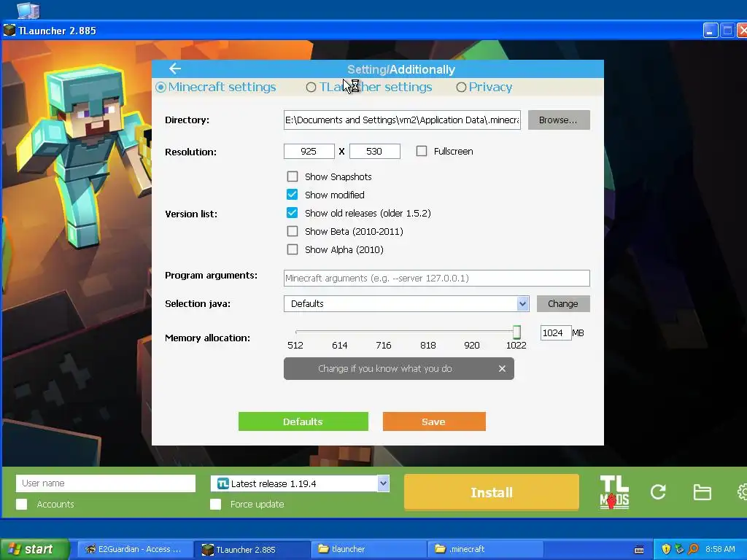Click the Browse... button
Viewport: 747px width, 560px height.
pyautogui.click(x=558, y=120)
